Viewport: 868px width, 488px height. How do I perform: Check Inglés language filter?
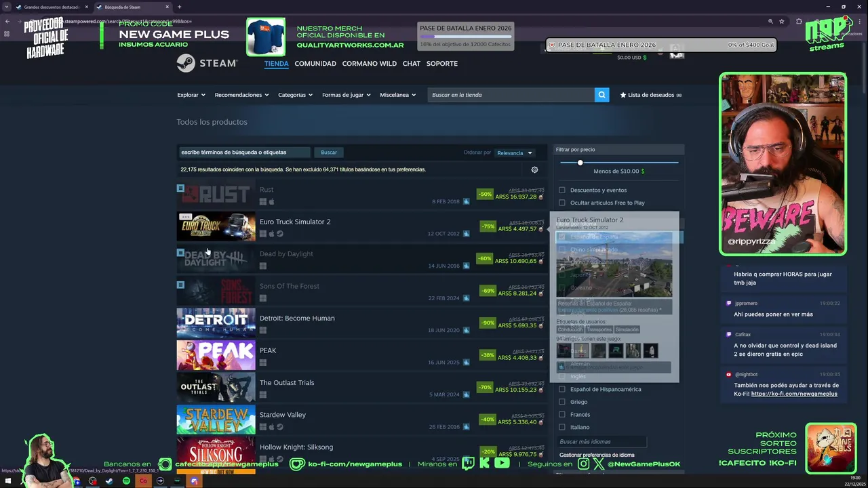click(x=561, y=376)
